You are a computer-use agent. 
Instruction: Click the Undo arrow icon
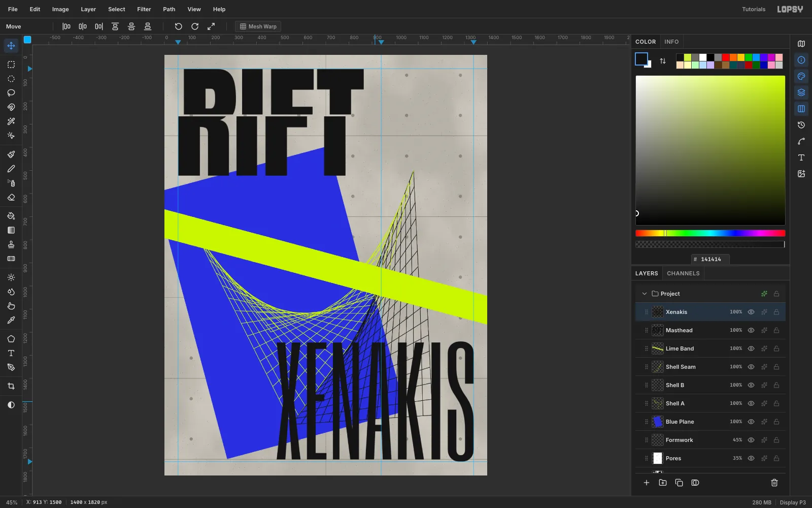pos(179,26)
